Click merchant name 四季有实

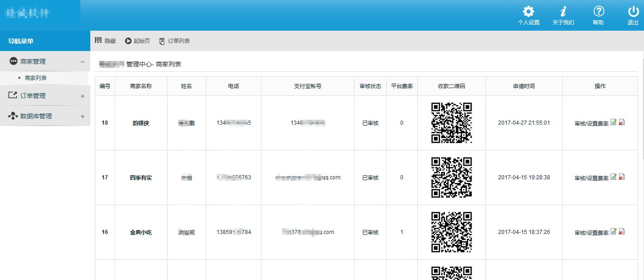pos(141,177)
